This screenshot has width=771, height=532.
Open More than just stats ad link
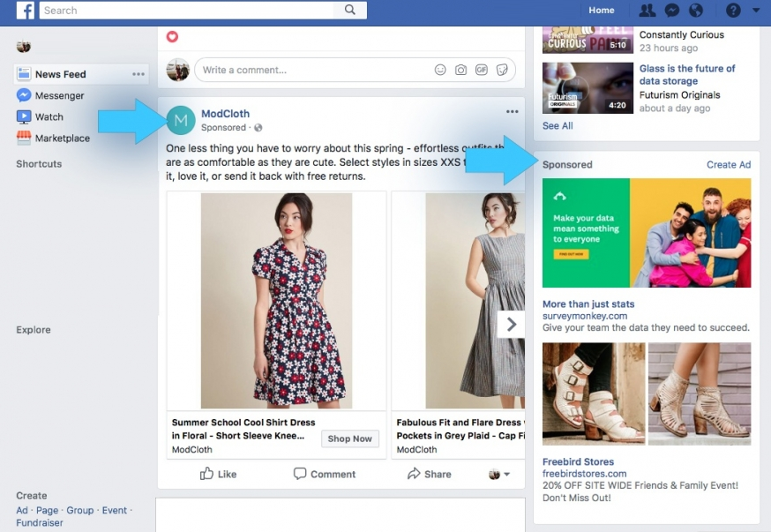588,303
